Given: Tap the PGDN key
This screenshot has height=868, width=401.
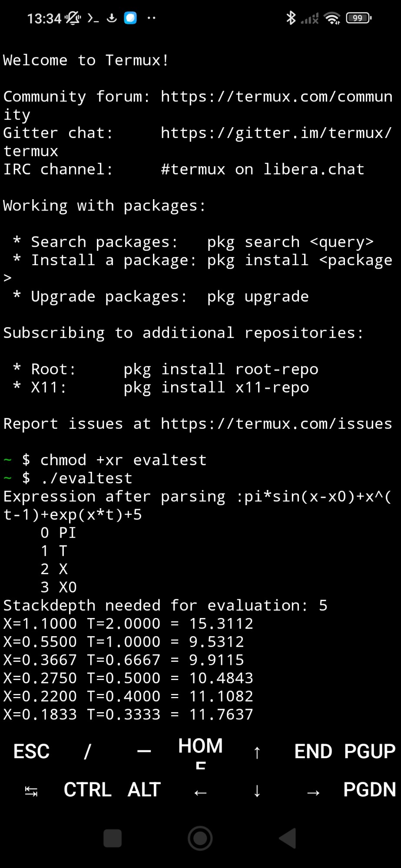Looking at the screenshot, I should (x=370, y=790).
